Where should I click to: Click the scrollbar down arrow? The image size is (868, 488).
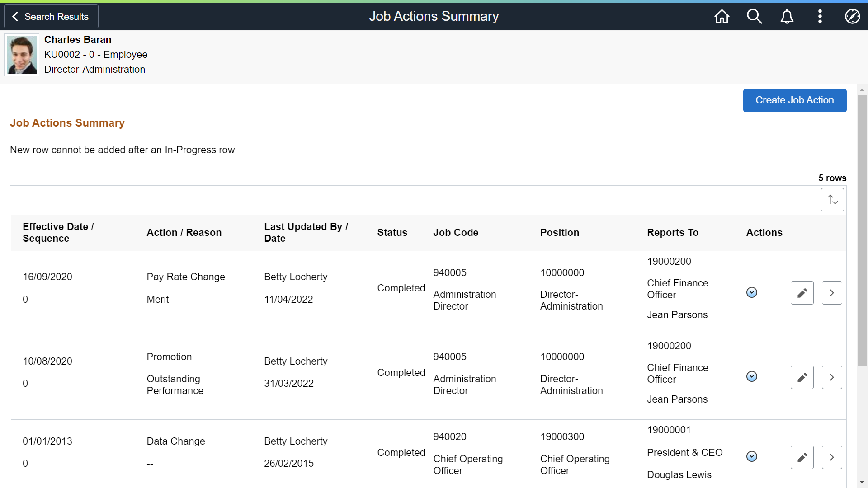(862, 482)
